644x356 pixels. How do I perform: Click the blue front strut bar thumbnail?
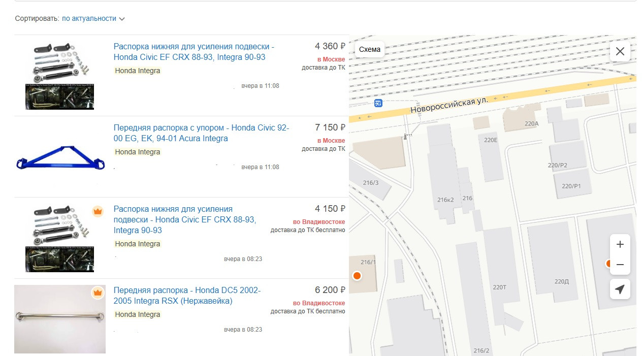tap(60, 158)
